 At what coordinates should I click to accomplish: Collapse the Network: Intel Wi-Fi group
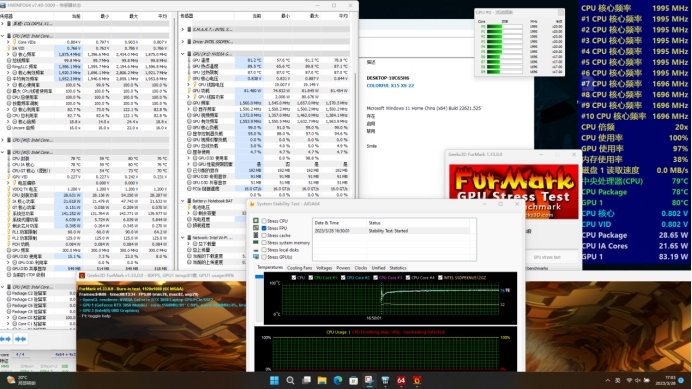tap(183, 238)
